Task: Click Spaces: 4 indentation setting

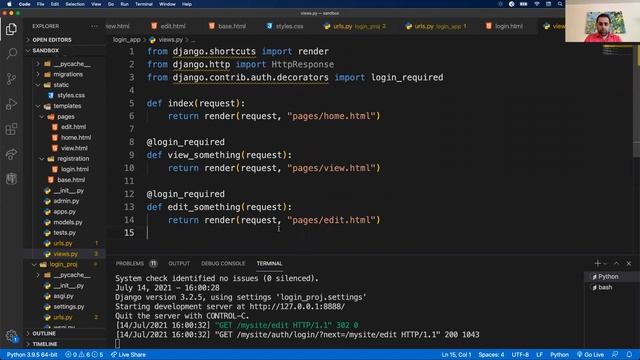Action: pos(491,355)
